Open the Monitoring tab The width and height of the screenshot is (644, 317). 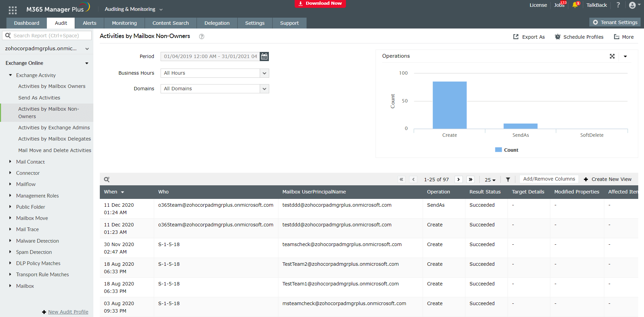(124, 23)
